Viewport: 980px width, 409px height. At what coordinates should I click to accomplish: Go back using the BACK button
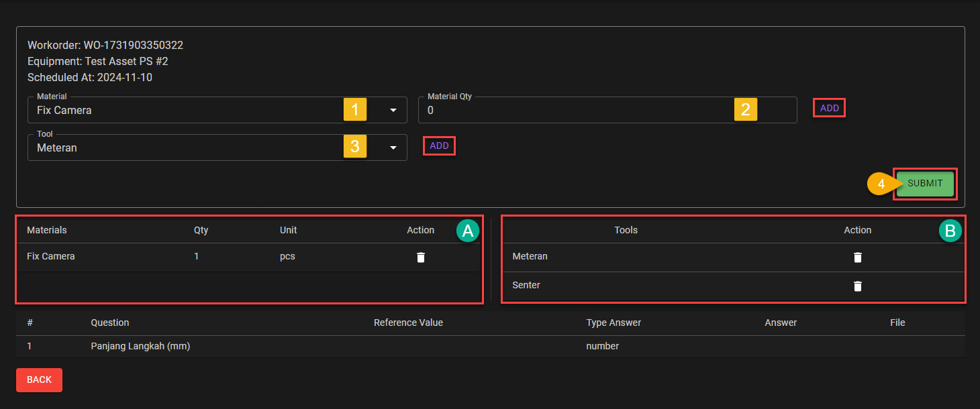(39, 380)
